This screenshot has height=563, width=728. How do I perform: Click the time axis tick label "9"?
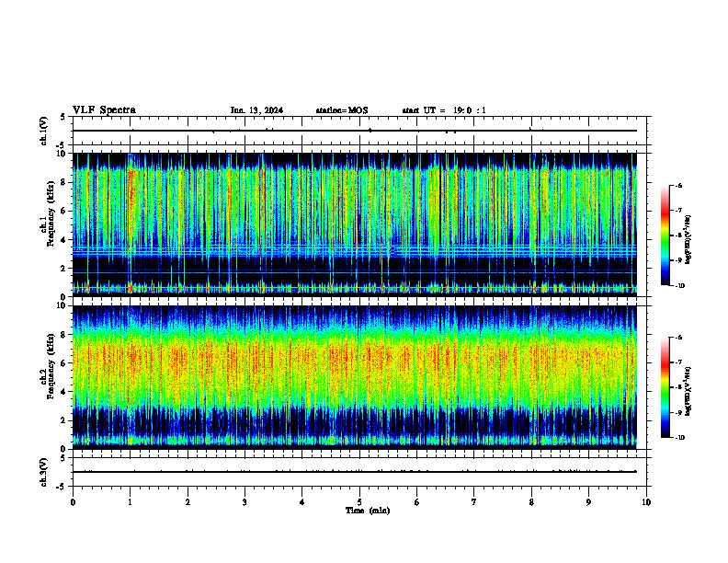point(588,502)
